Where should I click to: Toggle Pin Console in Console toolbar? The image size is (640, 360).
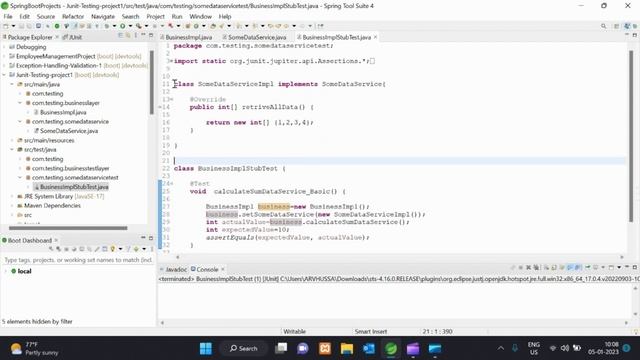(588, 268)
